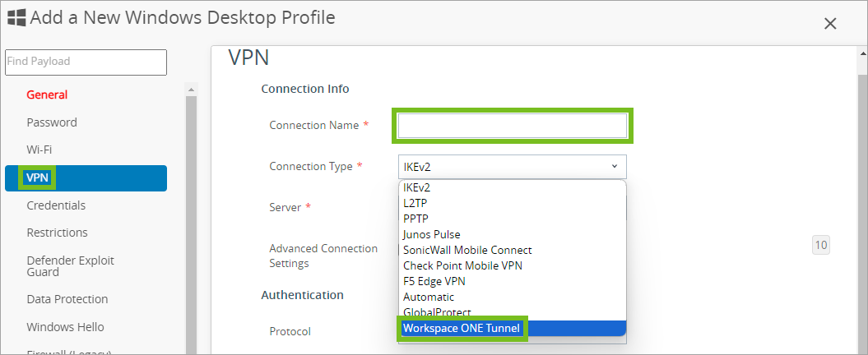Click the 10 badge beside Advanced Connection Settings
The width and height of the screenshot is (868, 355).
click(821, 245)
